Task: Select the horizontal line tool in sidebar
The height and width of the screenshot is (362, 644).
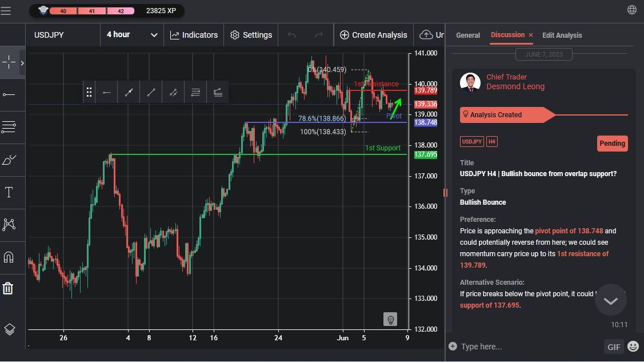Action: [x=9, y=95]
